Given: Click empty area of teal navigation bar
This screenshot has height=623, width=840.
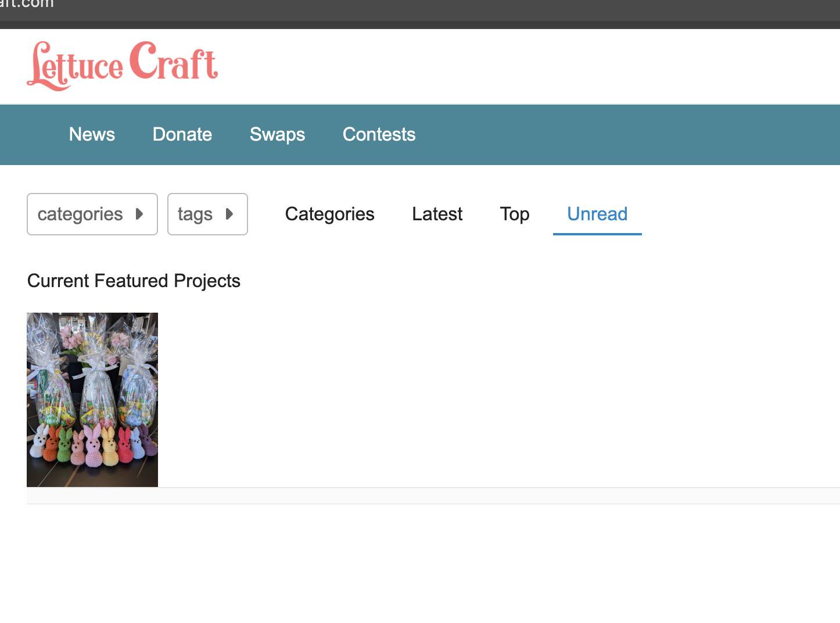Looking at the screenshot, I should pyautogui.click(x=627, y=135).
